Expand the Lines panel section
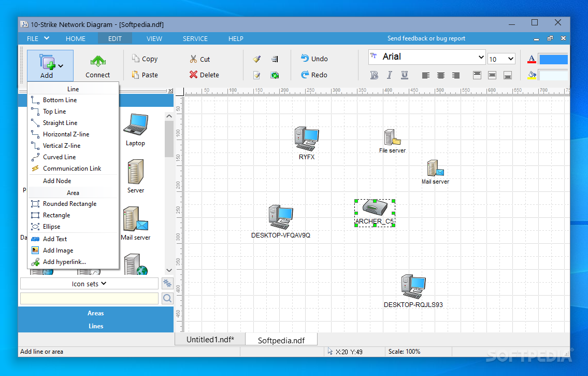The image size is (588, 376). (96, 326)
